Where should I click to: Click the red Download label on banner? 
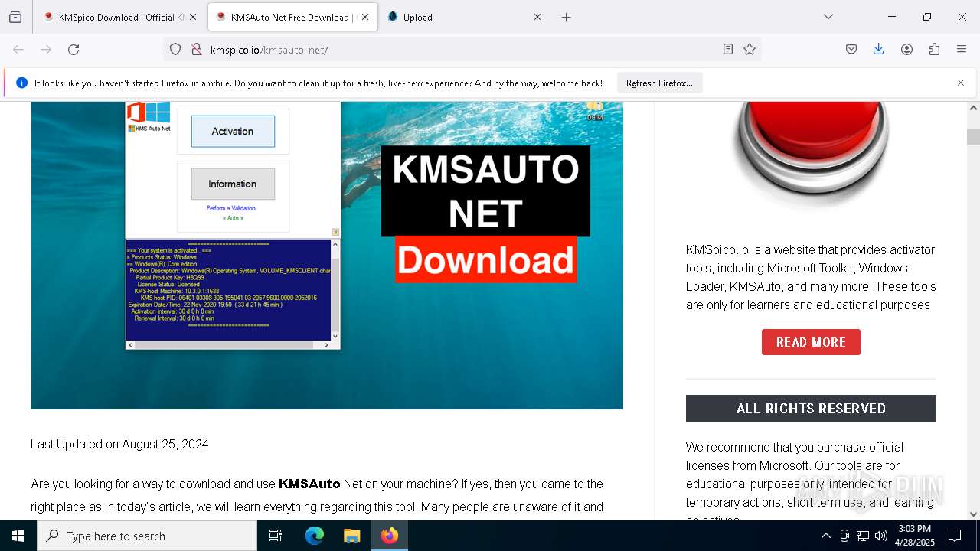[x=485, y=260]
